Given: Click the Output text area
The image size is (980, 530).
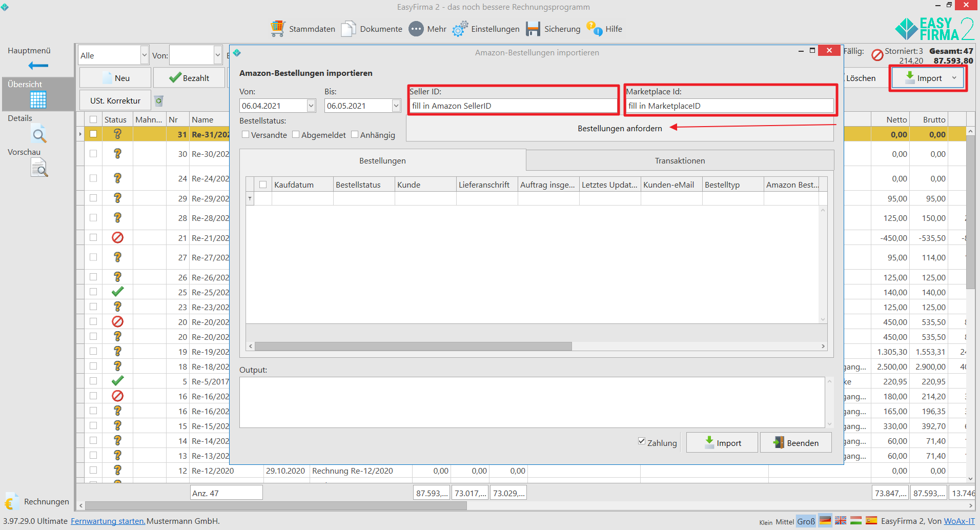Looking at the screenshot, I should click(533, 402).
